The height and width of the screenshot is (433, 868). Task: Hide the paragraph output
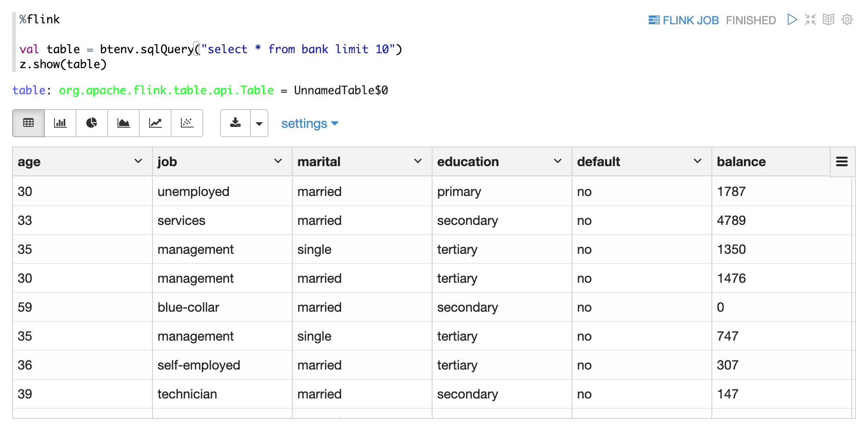[828, 20]
